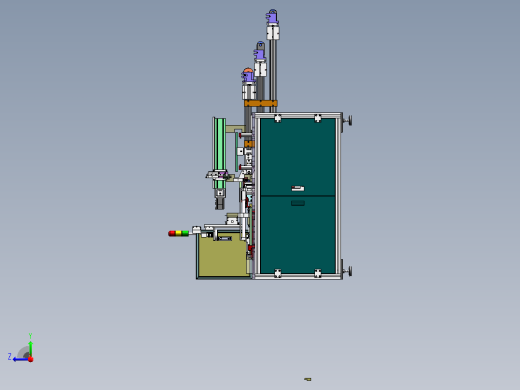Select the olive-colored box enclosure
Screen dimensions: 520x390
pyautogui.click(x=223, y=255)
